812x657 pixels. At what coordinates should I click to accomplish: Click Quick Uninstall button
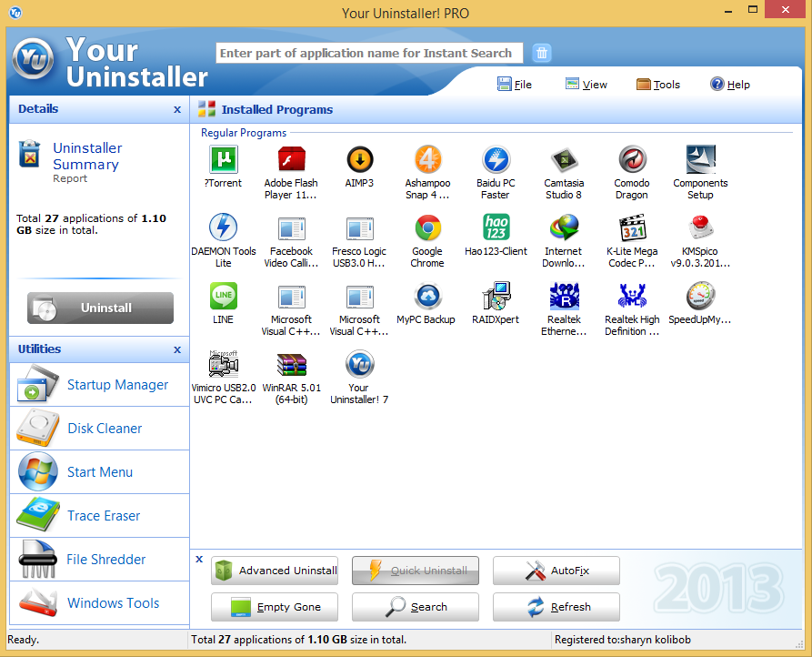[416, 571]
